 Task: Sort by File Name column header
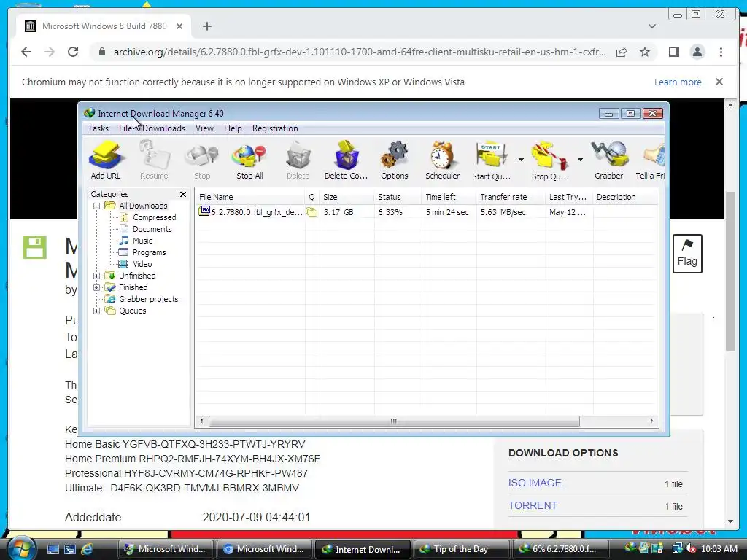coord(250,197)
